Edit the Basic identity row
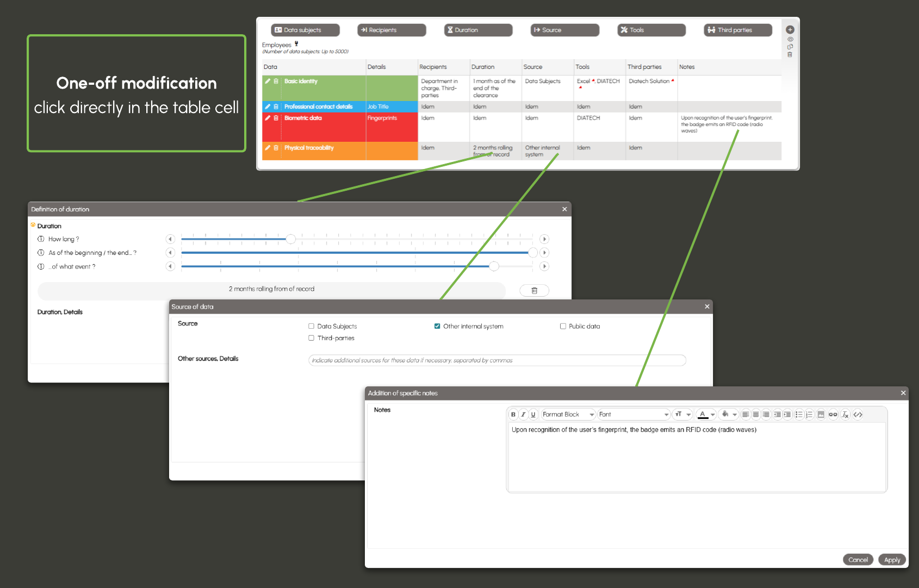 [x=268, y=82]
